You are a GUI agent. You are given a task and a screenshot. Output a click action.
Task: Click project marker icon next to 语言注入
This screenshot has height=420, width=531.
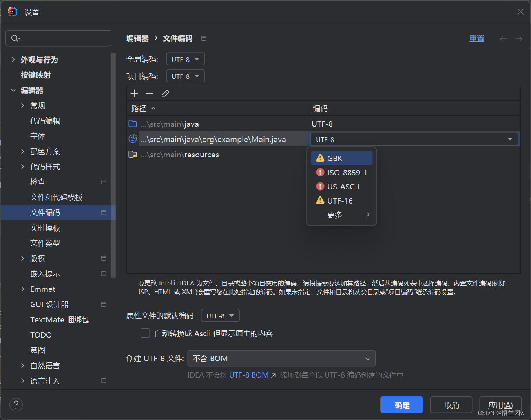pos(104,381)
